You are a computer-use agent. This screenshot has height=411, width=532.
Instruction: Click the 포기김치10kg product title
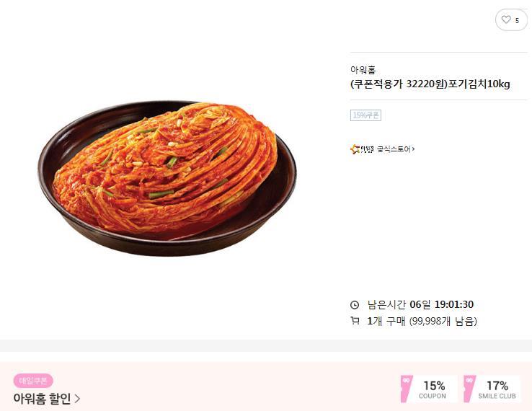[x=429, y=84]
